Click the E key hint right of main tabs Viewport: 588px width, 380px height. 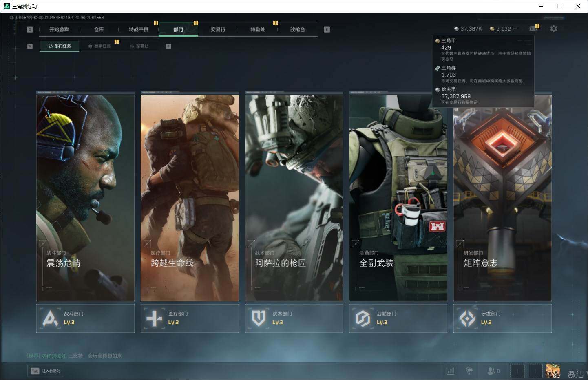(x=327, y=29)
